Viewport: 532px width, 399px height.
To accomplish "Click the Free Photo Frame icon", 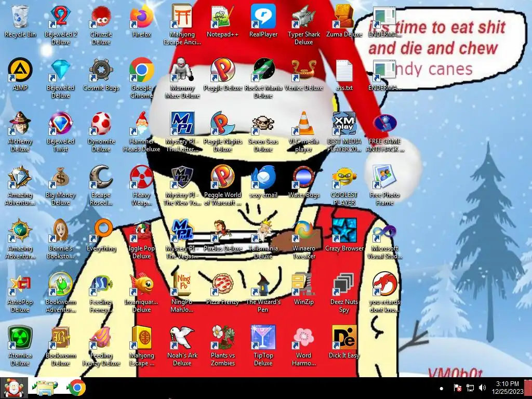I will click(x=385, y=177).
